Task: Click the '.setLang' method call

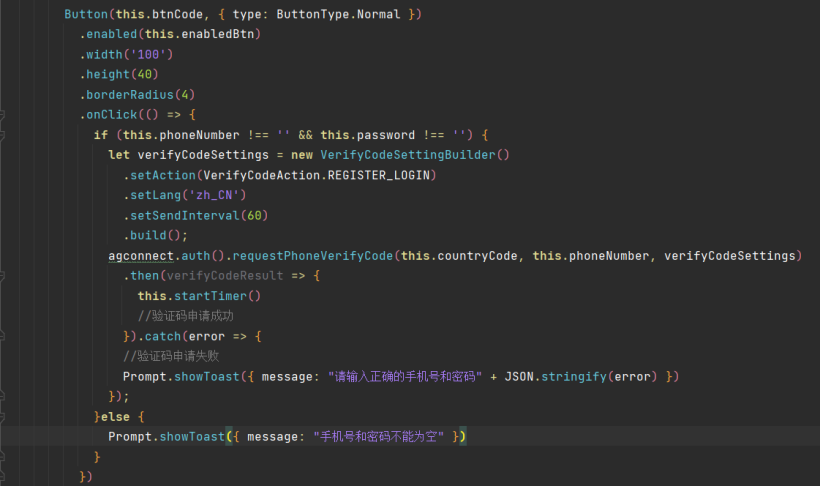Action: (152, 195)
